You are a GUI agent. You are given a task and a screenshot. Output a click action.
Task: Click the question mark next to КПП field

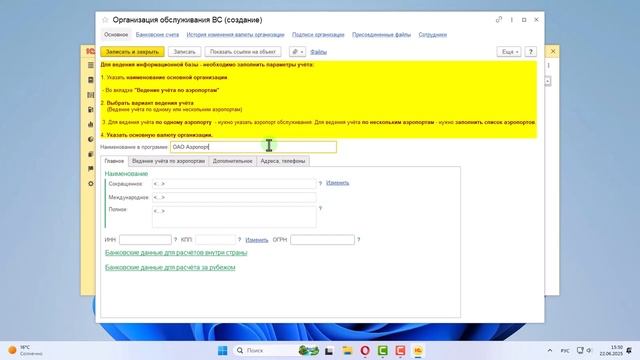(240, 240)
